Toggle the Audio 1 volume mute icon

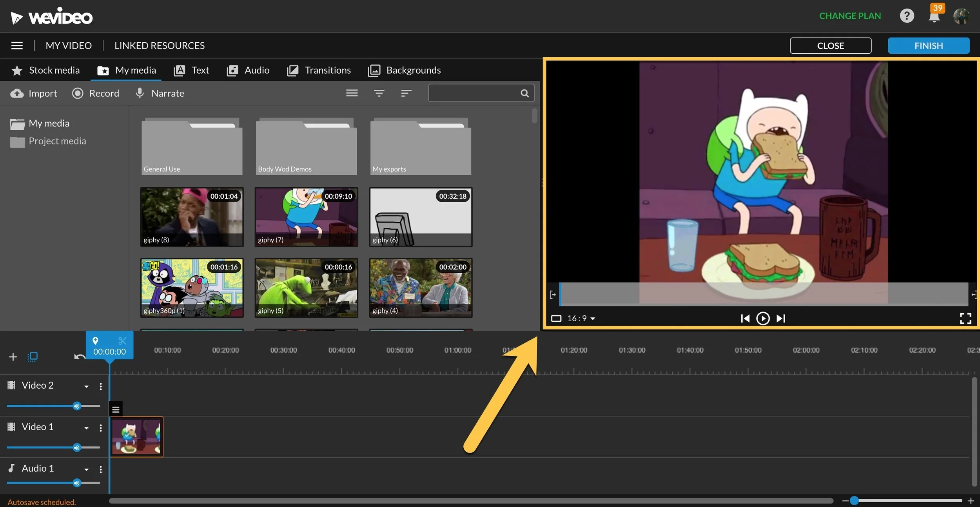click(77, 483)
